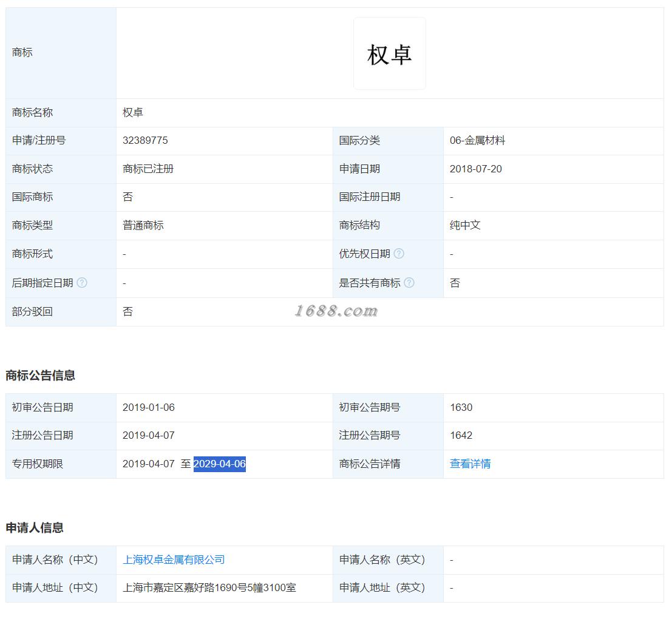
Task: Click the trademark type value 普通商标
Action: [143, 225]
